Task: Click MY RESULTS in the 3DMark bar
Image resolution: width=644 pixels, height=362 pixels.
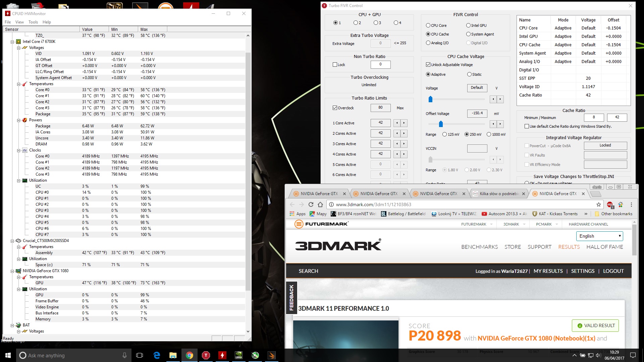Action: coord(548,271)
